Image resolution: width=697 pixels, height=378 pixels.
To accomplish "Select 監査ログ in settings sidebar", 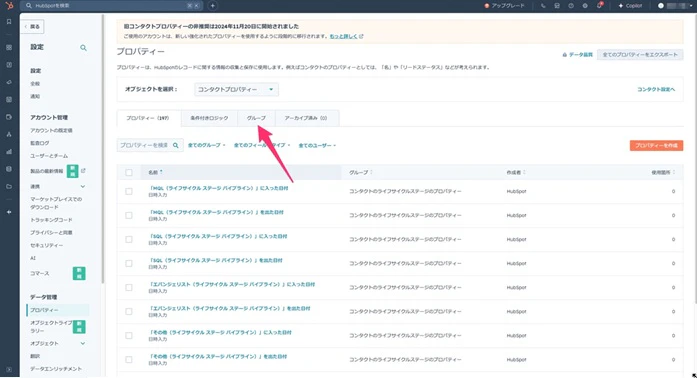I will coord(40,143).
